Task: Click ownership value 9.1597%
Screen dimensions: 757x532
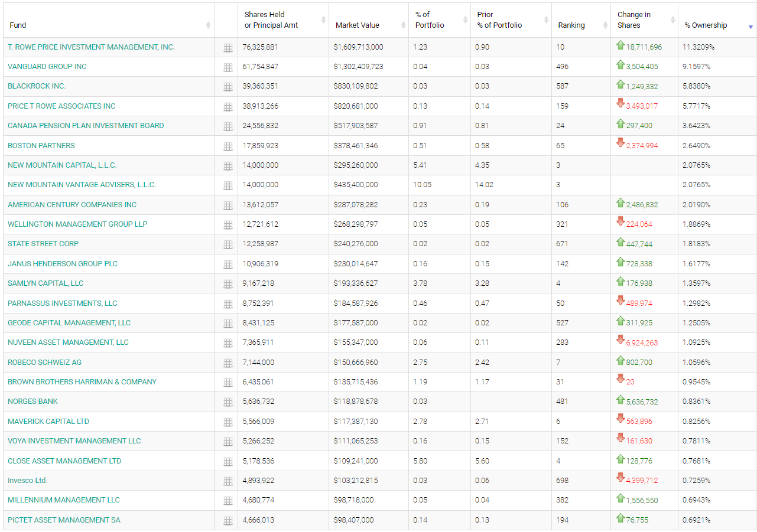Action: point(697,67)
